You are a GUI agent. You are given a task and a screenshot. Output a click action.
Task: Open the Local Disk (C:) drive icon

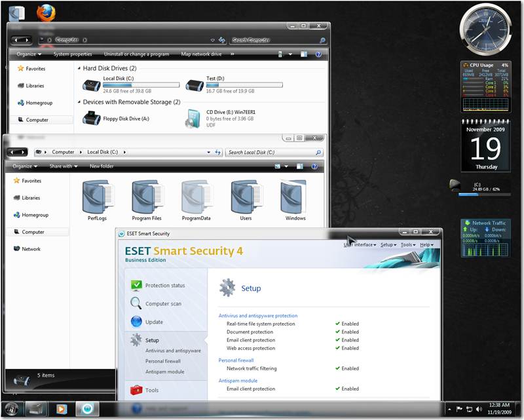(92, 86)
